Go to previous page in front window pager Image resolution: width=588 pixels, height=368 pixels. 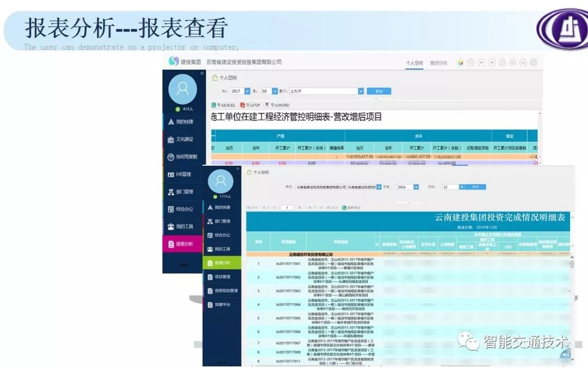click(269, 208)
